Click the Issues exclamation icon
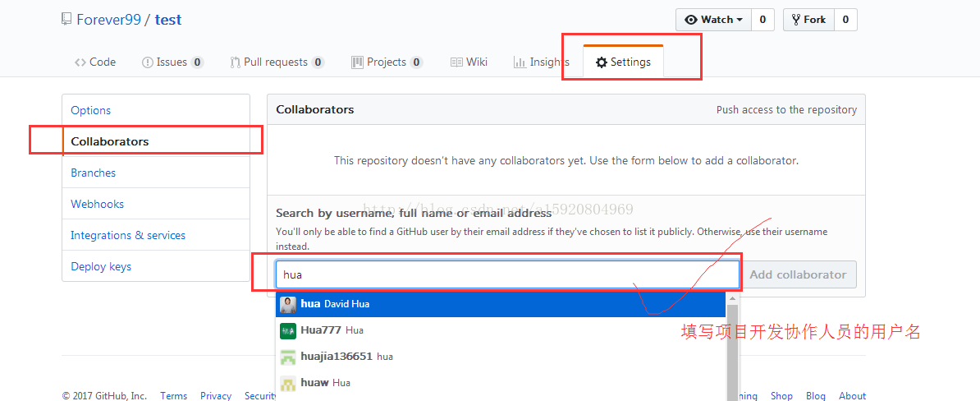980x401 pixels. tap(148, 62)
